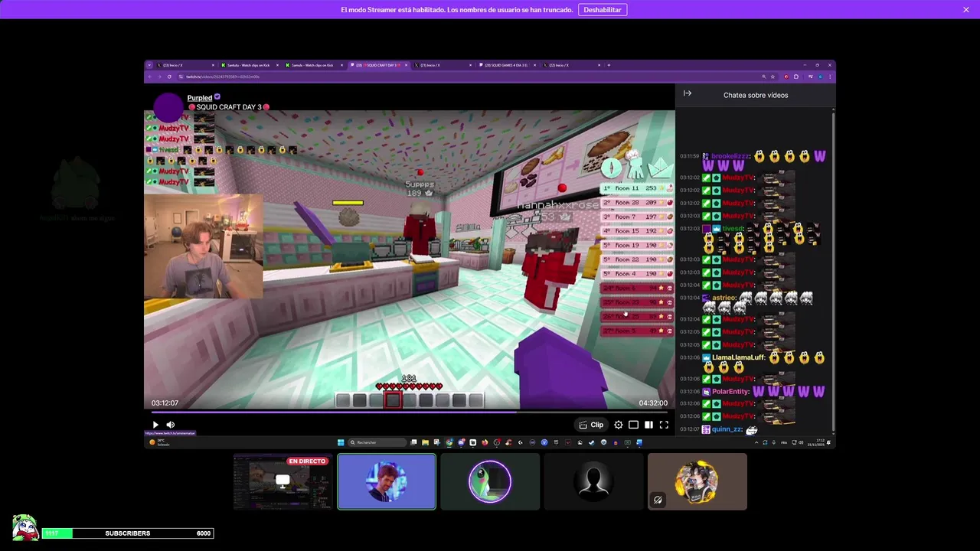980x551 pixels.
Task: Click the 'SQUID CRAFT DAY 3' stream title
Action: pos(229,107)
